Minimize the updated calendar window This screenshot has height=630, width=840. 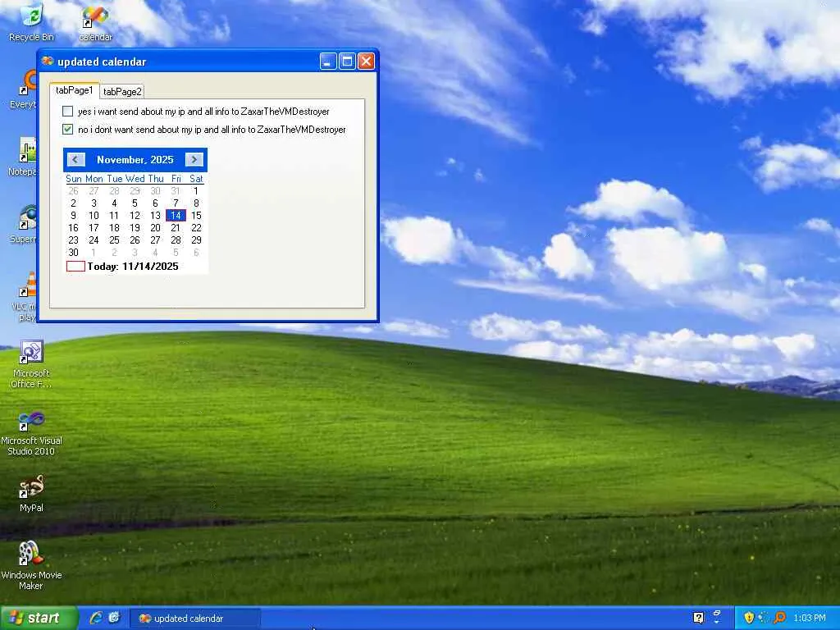[328, 61]
